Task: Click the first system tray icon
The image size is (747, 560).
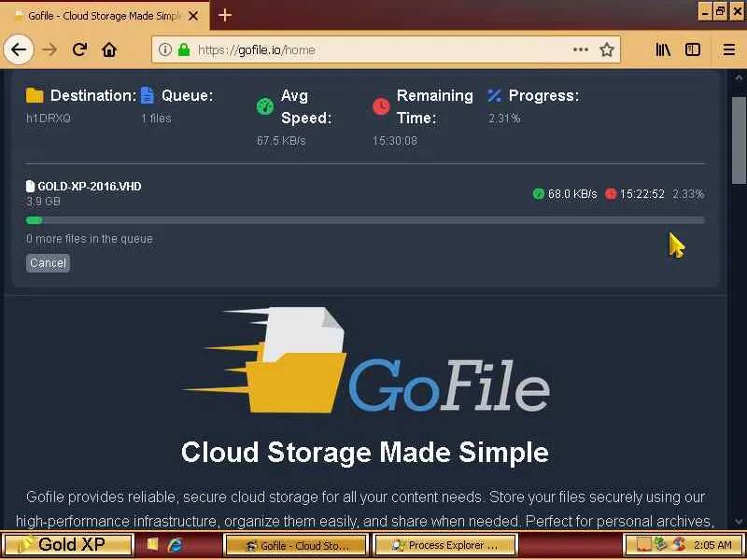Action: point(643,544)
